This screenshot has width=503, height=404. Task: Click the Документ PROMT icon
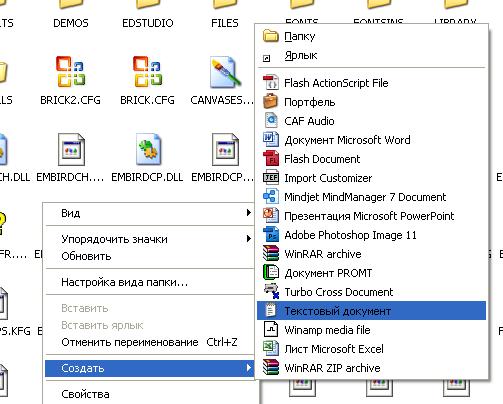click(270, 273)
